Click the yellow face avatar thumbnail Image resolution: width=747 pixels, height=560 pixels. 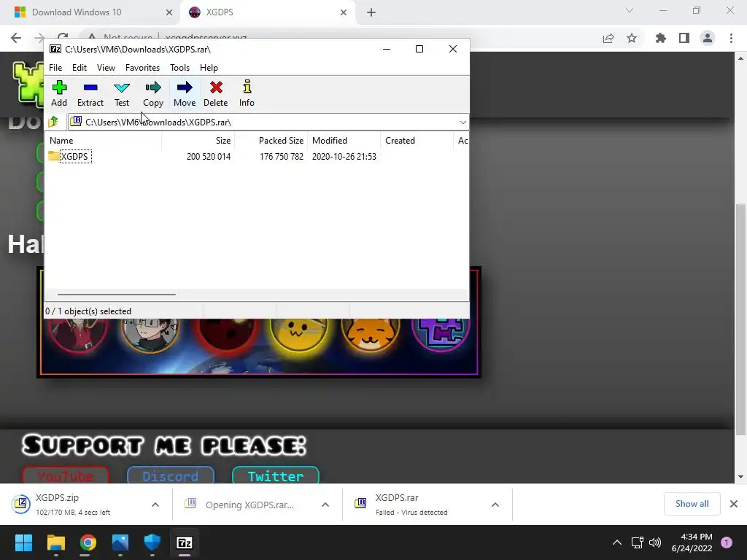point(298,334)
